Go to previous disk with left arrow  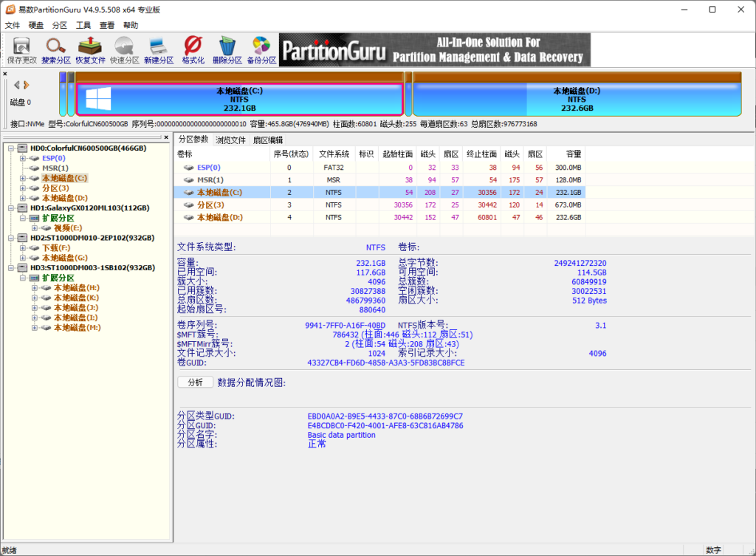pos(17,85)
